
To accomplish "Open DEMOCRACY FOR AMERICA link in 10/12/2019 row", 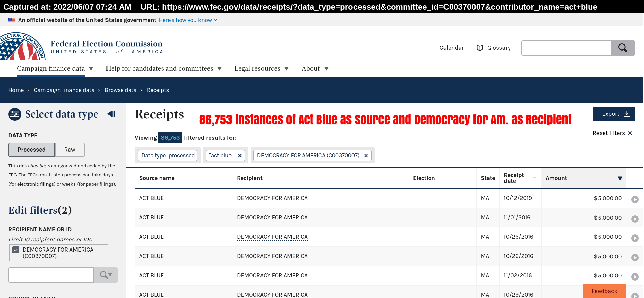I will [272, 198].
